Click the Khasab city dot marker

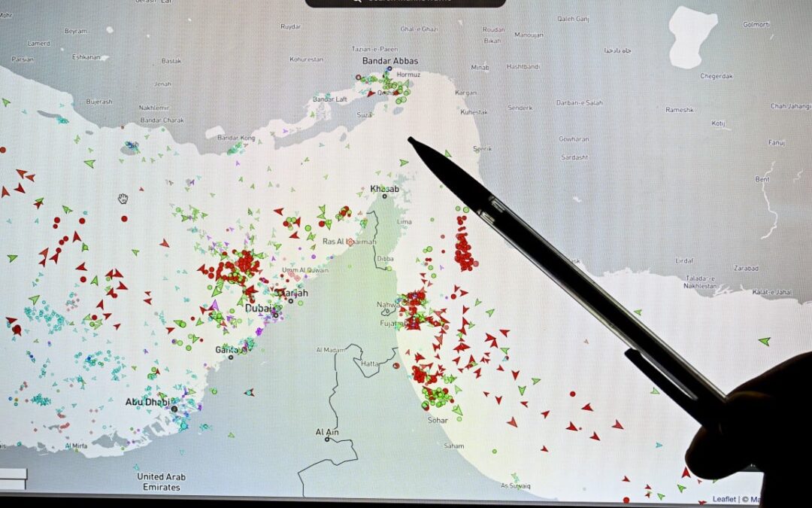(384, 196)
